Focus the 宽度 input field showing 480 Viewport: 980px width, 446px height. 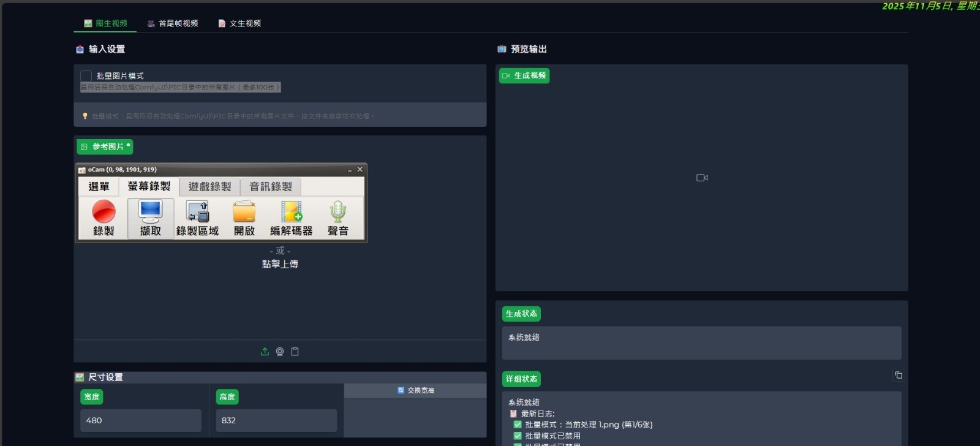click(x=141, y=420)
